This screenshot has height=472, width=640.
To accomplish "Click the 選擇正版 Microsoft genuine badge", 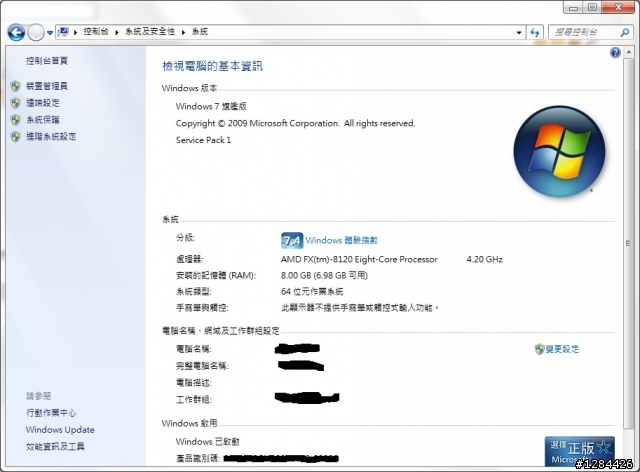I will point(580,451).
